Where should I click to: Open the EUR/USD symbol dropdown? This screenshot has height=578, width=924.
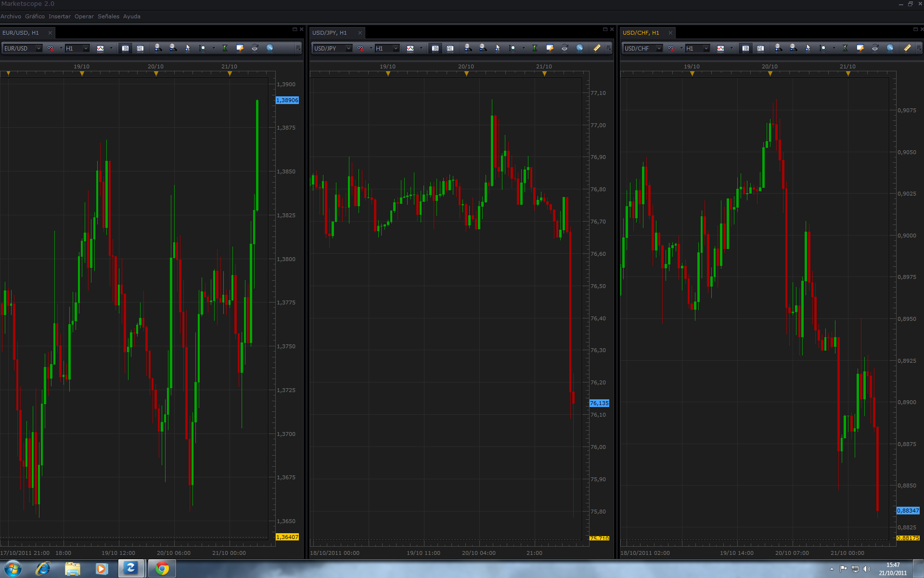[38, 48]
